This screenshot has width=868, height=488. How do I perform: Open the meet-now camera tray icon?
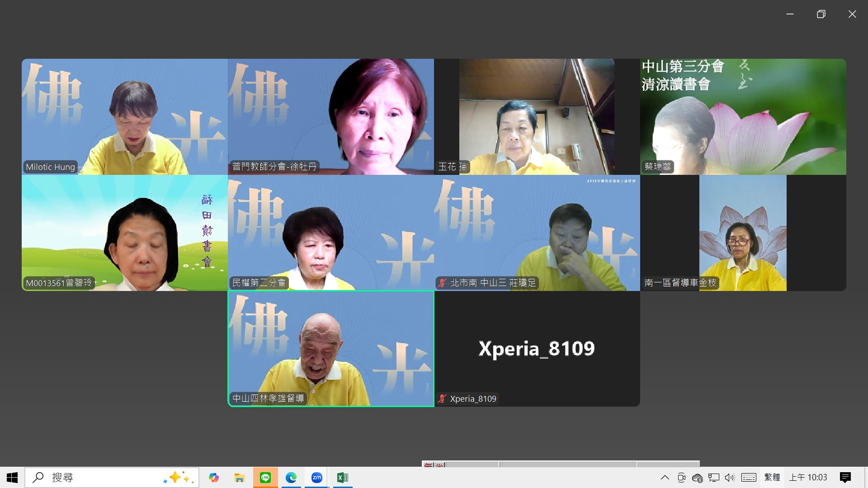click(x=681, y=478)
